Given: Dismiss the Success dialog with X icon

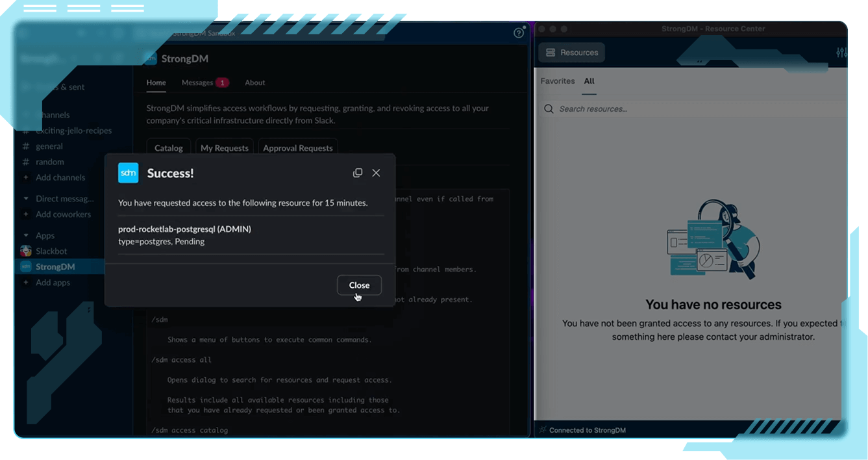Looking at the screenshot, I should tap(376, 173).
